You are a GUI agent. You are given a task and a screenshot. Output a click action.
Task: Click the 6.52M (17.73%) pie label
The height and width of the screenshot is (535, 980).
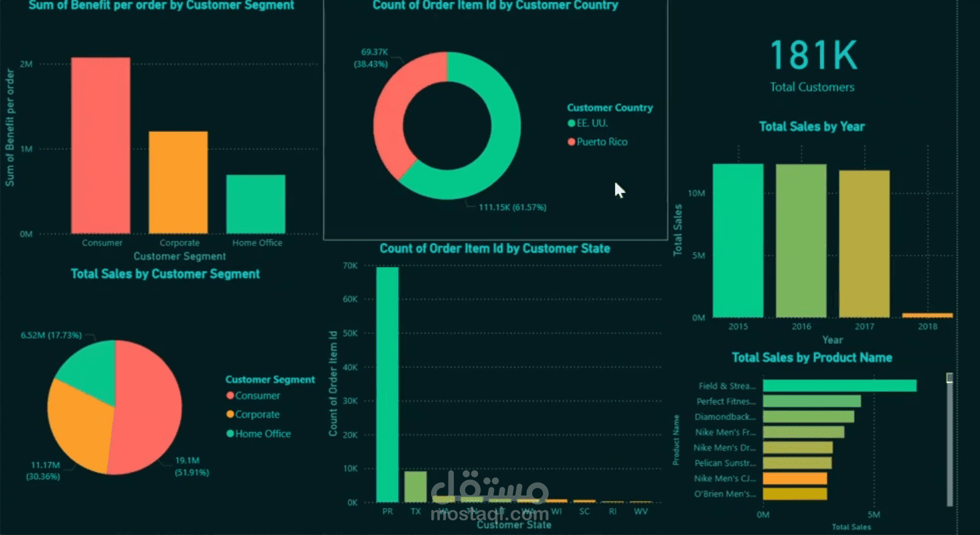(x=51, y=335)
